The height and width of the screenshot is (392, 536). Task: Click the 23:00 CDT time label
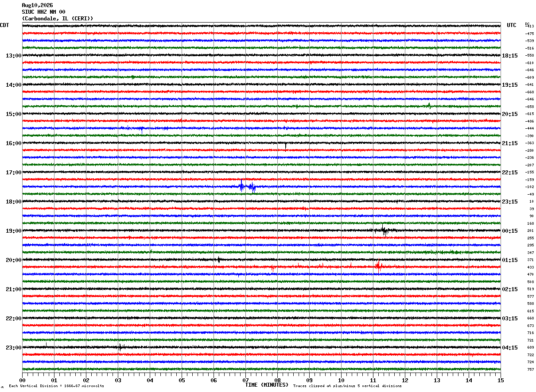coord(14,348)
